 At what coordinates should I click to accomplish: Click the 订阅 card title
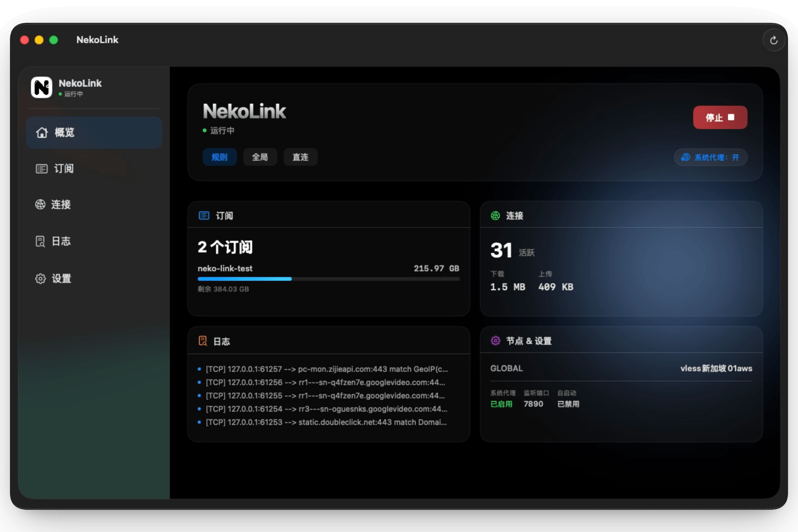click(224, 216)
